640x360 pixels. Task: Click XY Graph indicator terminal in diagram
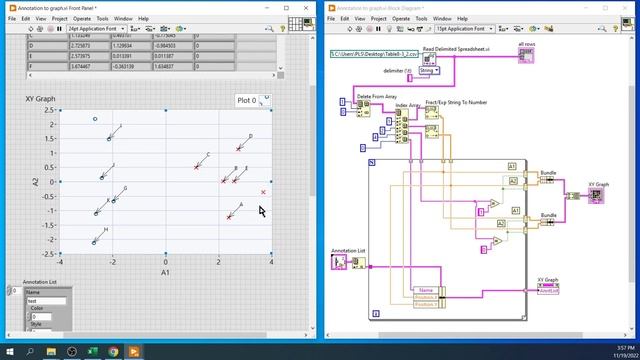tap(596, 196)
